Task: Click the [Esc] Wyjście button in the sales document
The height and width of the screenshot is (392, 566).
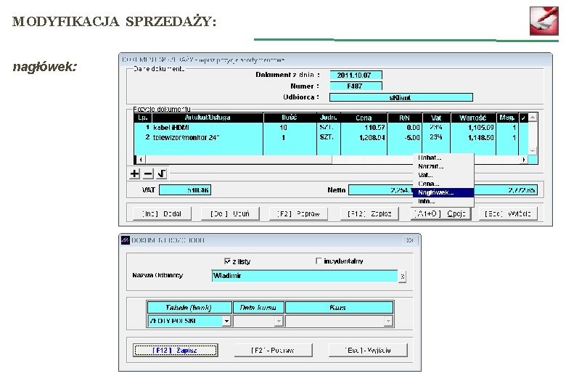Action: (508, 213)
